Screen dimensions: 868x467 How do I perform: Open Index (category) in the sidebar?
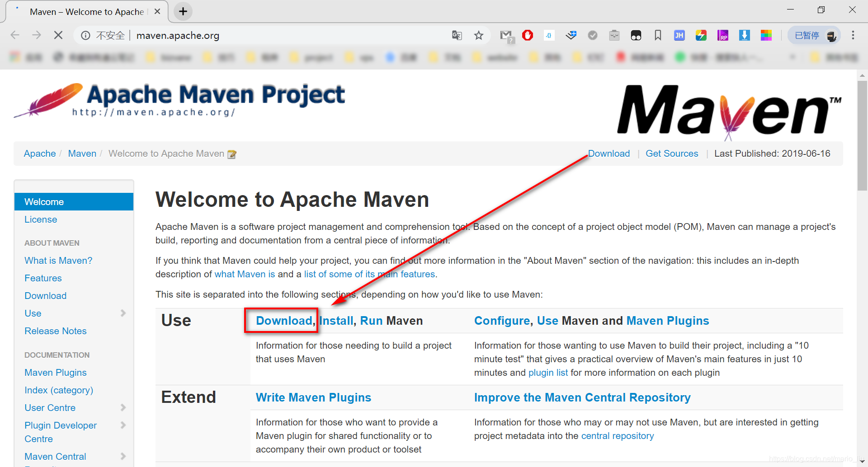(59, 390)
